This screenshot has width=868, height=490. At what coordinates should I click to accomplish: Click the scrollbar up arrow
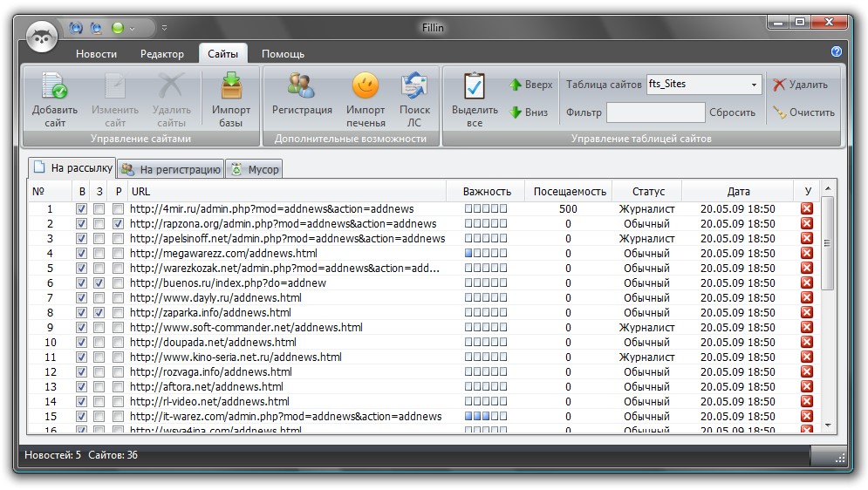point(828,188)
